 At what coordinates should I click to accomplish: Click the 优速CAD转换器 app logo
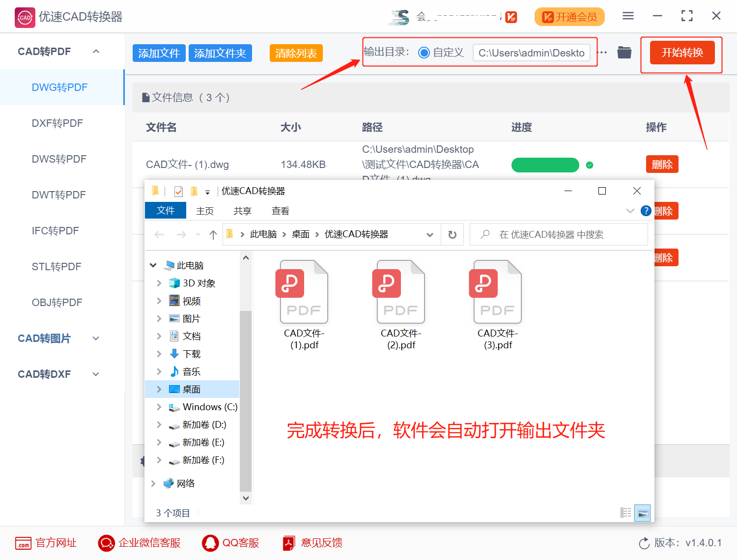(x=25, y=17)
